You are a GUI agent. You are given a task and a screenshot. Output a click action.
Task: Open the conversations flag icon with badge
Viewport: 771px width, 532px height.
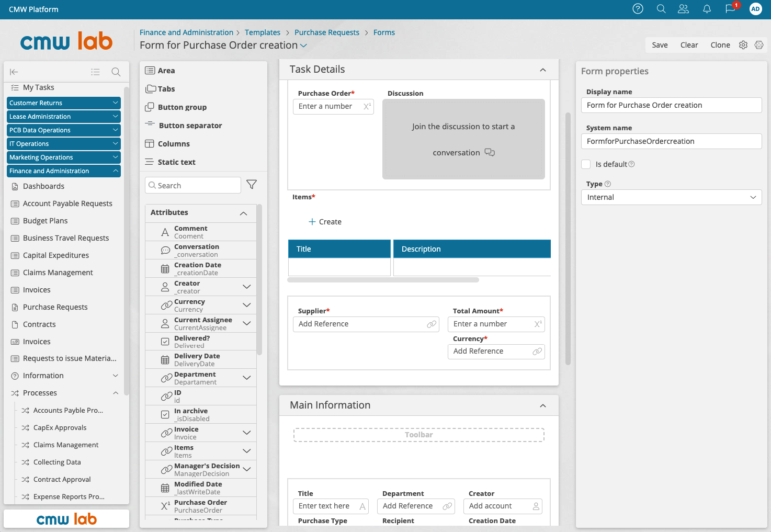click(x=731, y=9)
